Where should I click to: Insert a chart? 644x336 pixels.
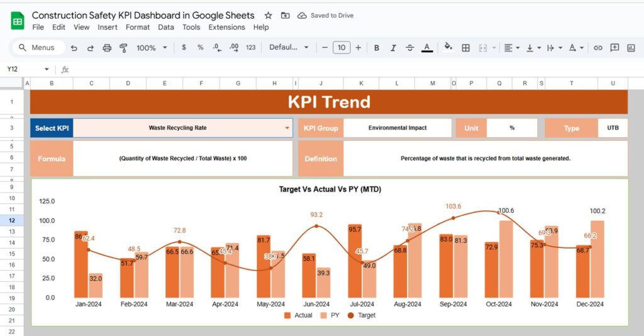(631, 48)
